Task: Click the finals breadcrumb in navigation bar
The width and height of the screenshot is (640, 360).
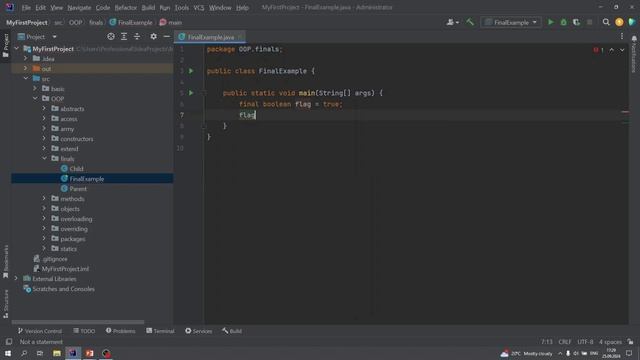Action: (x=96, y=22)
